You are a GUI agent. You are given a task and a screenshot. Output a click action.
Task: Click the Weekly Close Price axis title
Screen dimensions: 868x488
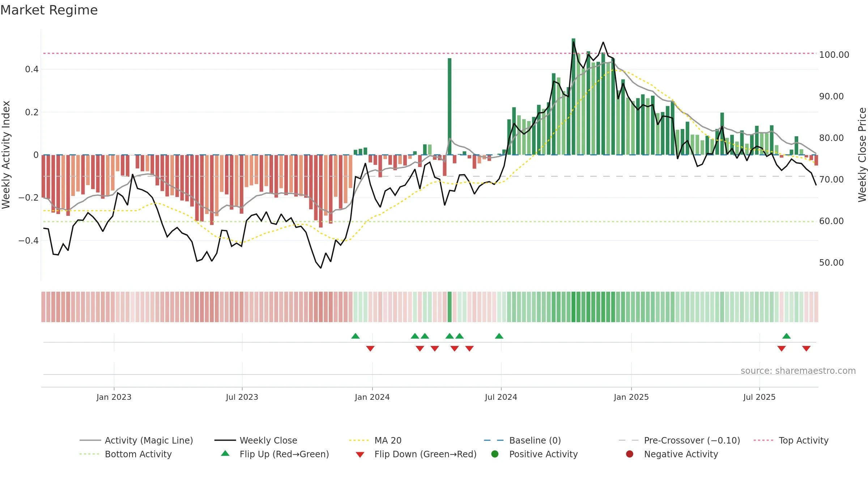[x=862, y=155]
